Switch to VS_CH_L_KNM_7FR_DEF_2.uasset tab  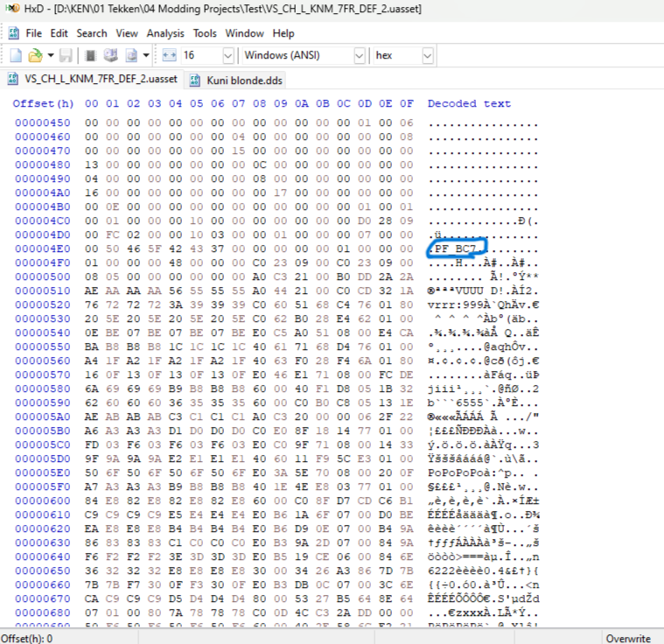pos(94,79)
